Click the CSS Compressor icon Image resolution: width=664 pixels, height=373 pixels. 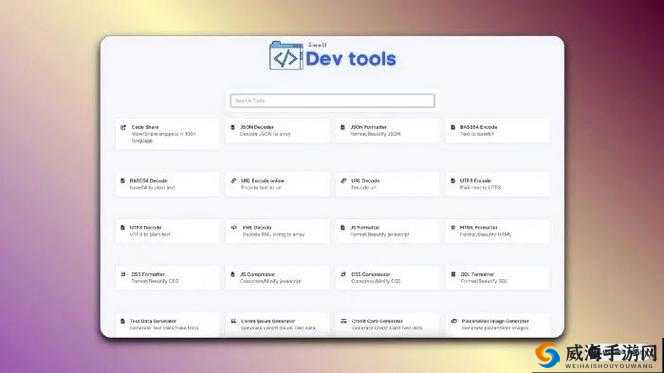coord(343,274)
